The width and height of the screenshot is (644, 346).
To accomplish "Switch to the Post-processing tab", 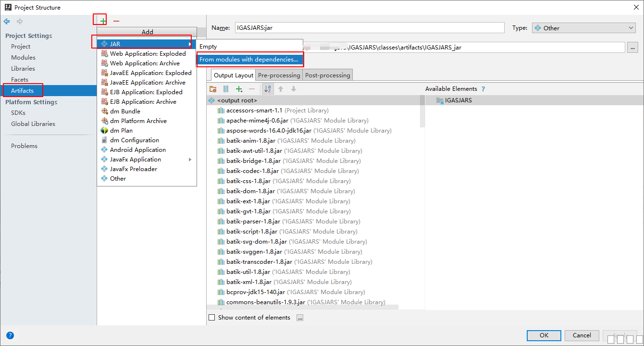I will [327, 75].
